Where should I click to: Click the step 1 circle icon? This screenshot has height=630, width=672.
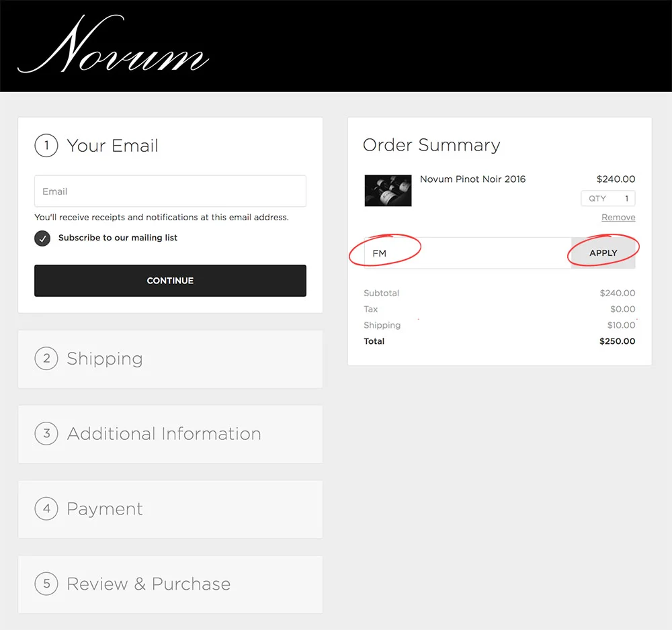pos(46,146)
